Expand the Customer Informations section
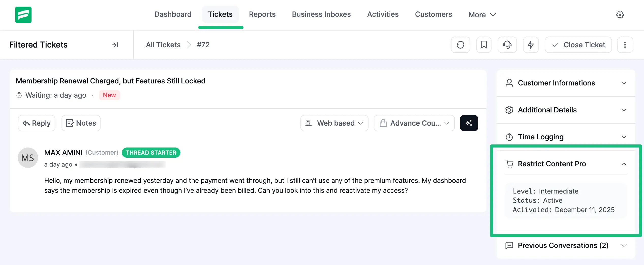This screenshot has height=265, width=644. 624,83
